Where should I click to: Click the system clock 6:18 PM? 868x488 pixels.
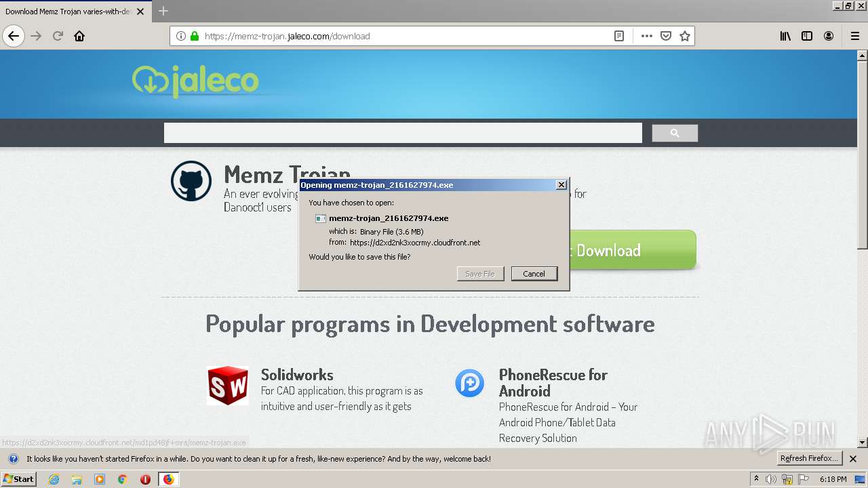pos(833,479)
